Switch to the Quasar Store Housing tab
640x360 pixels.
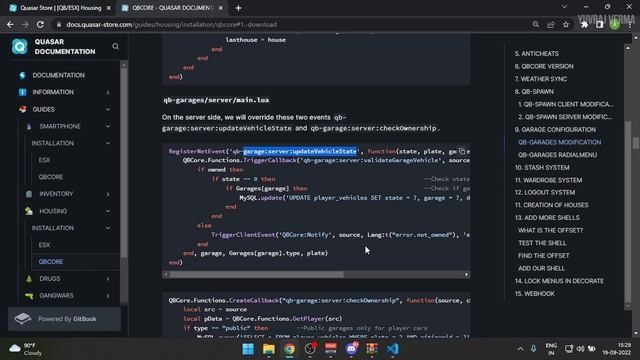(60, 8)
